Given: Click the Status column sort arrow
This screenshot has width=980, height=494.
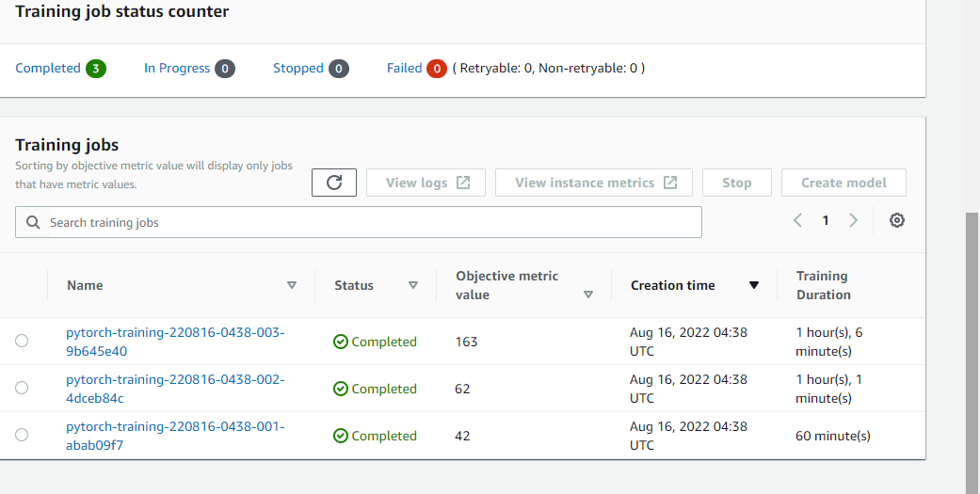Looking at the screenshot, I should pos(412,285).
